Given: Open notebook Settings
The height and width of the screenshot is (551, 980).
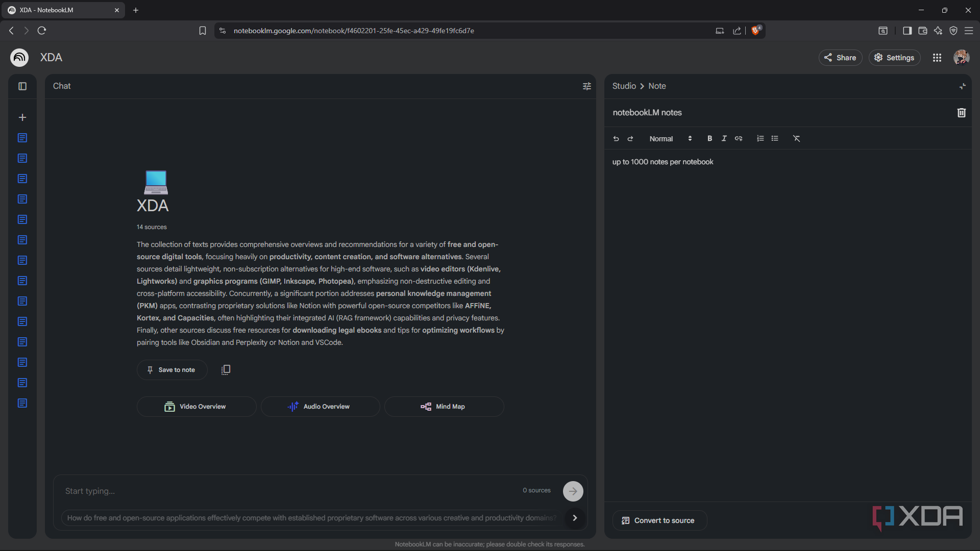Looking at the screenshot, I should [895, 58].
